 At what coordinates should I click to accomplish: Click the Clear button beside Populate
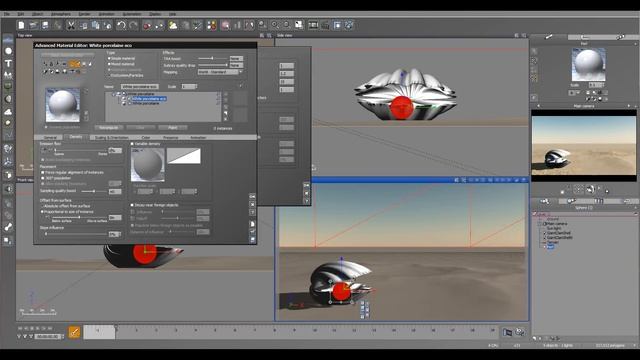(x=140, y=128)
